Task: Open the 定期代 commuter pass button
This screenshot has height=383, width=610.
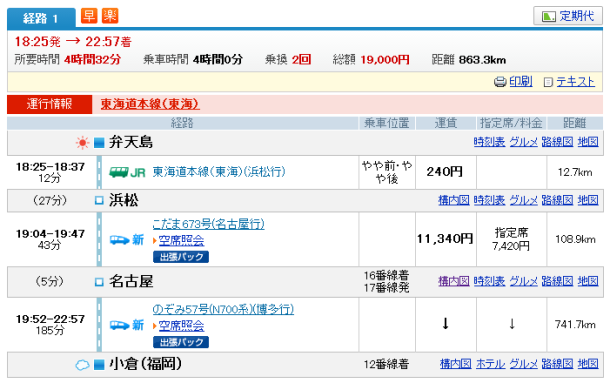Action: point(568,16)
